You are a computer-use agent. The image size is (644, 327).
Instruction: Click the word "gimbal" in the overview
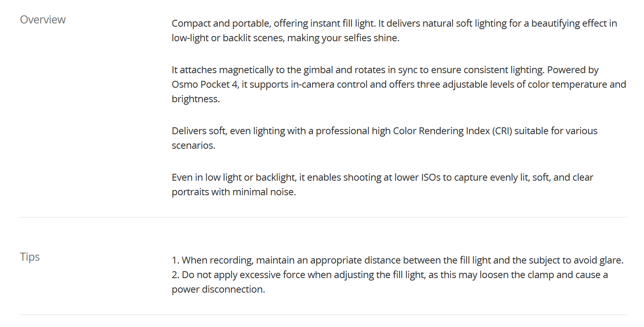(318, 70)
